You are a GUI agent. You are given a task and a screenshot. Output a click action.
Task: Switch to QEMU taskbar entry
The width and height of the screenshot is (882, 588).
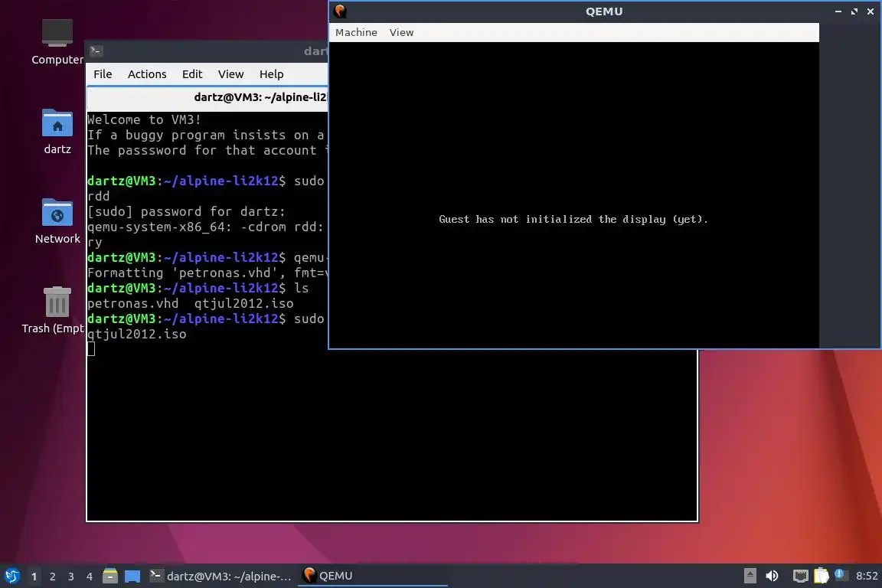coord(372,576)
